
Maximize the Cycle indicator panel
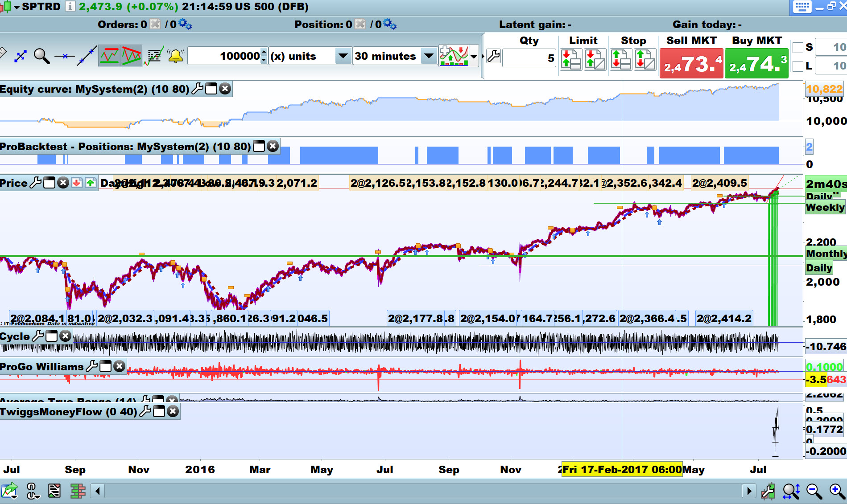(x=52, y=336)
